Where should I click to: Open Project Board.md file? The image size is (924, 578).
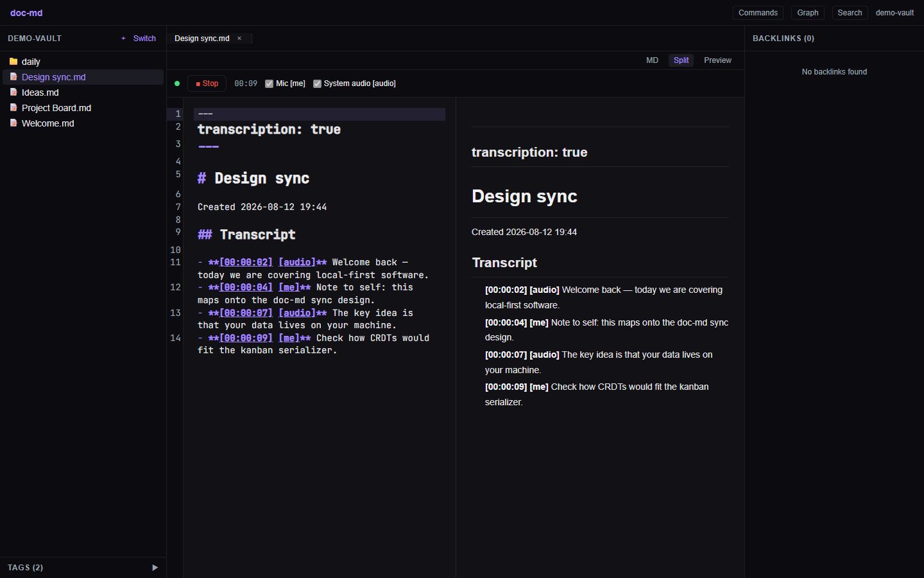point(83,108)
